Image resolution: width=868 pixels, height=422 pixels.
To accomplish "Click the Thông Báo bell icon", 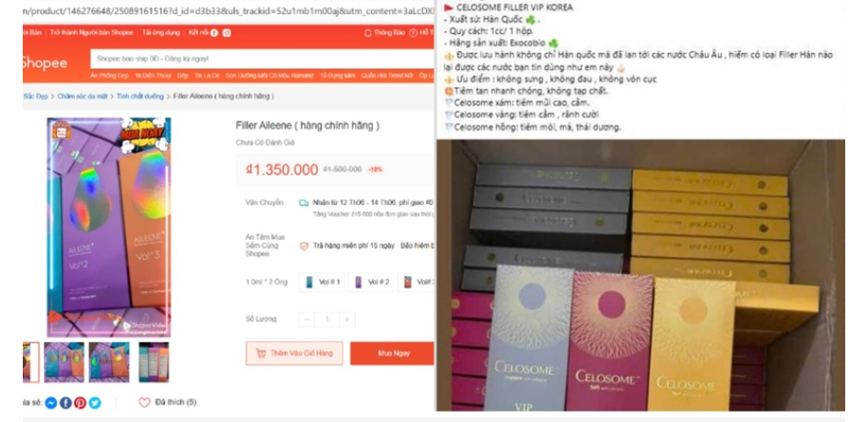I will click(367, 32).
